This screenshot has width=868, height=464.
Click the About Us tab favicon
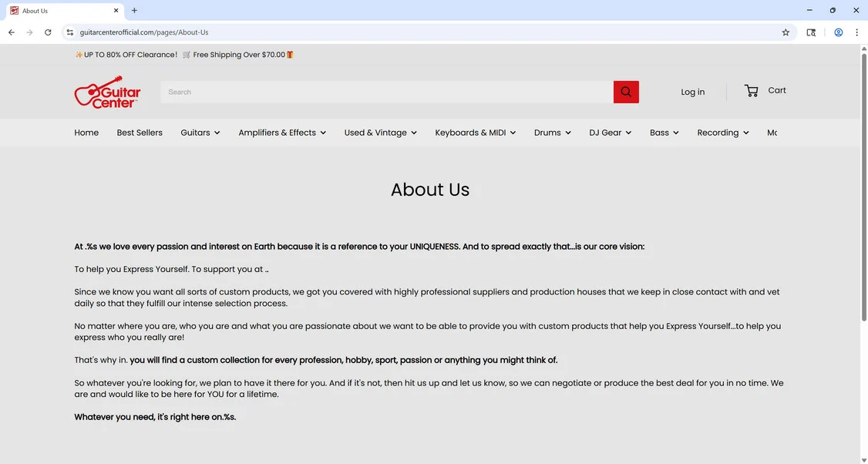point(15,11)
